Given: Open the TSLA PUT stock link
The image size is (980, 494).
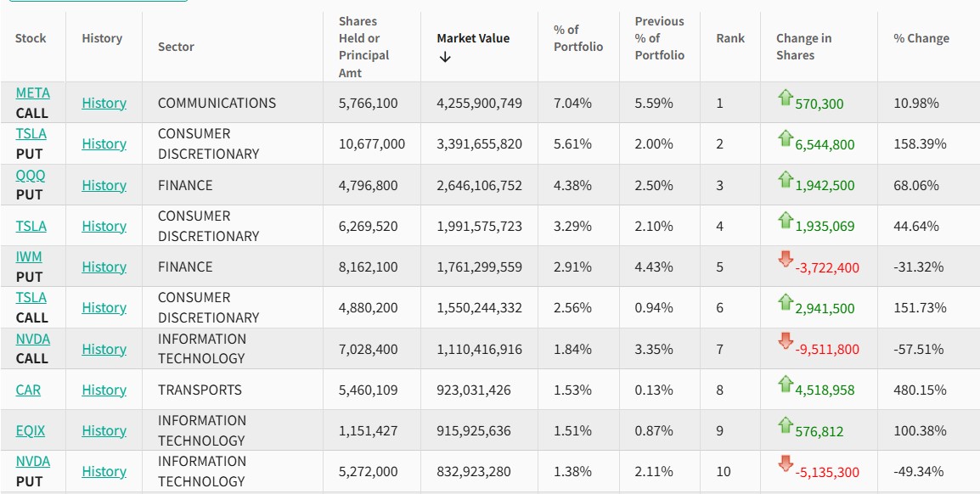Looking at the screenshot, I should 31,133.
